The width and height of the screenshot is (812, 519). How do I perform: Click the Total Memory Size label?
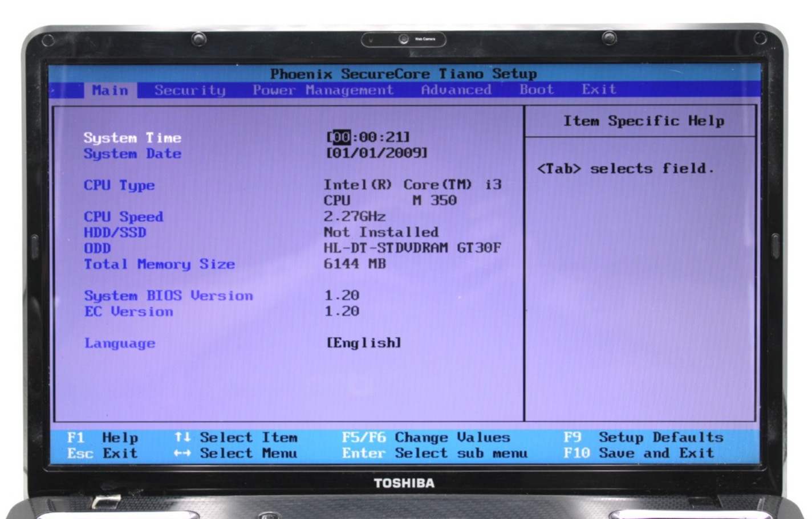click(x=159, y=264)
